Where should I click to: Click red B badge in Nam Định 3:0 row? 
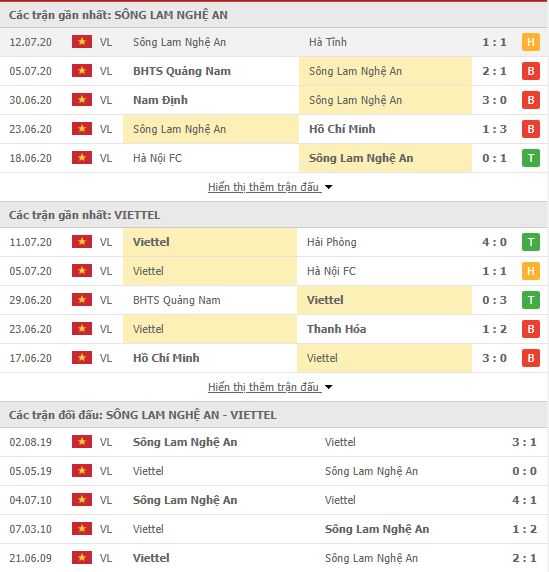[x=531, y=100]
